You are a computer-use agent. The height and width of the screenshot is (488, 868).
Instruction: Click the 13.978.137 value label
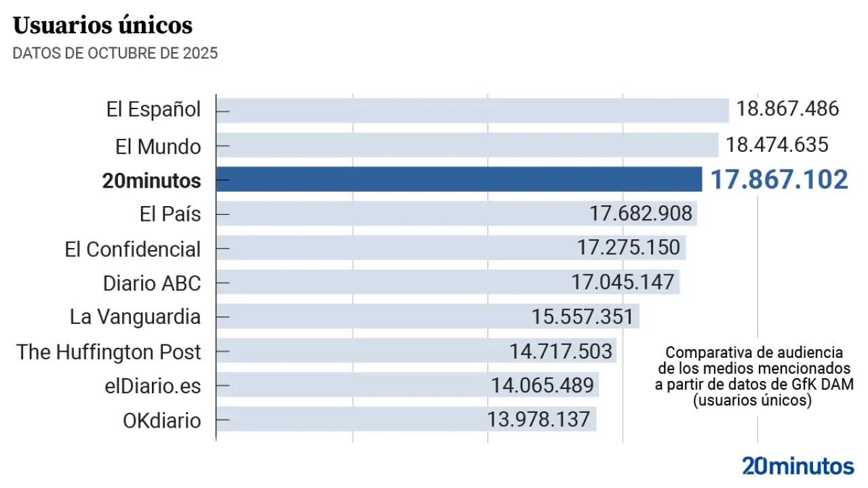[538, 420]
